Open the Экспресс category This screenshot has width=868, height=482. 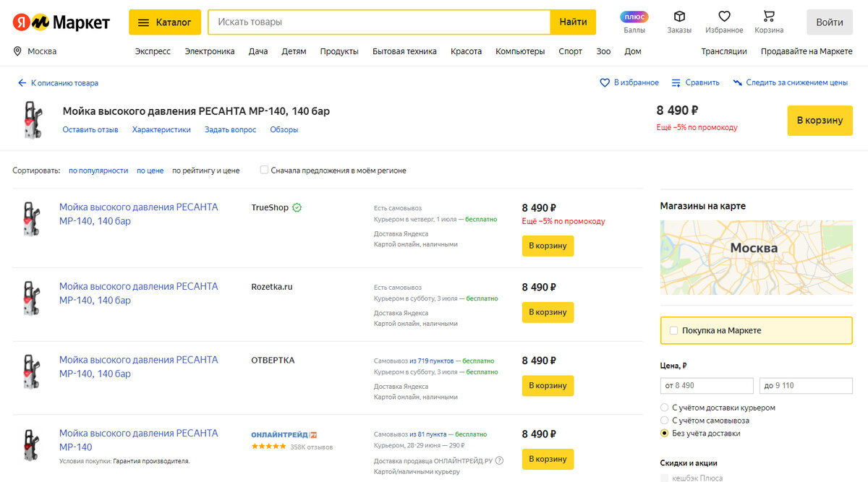coord(153,51)
